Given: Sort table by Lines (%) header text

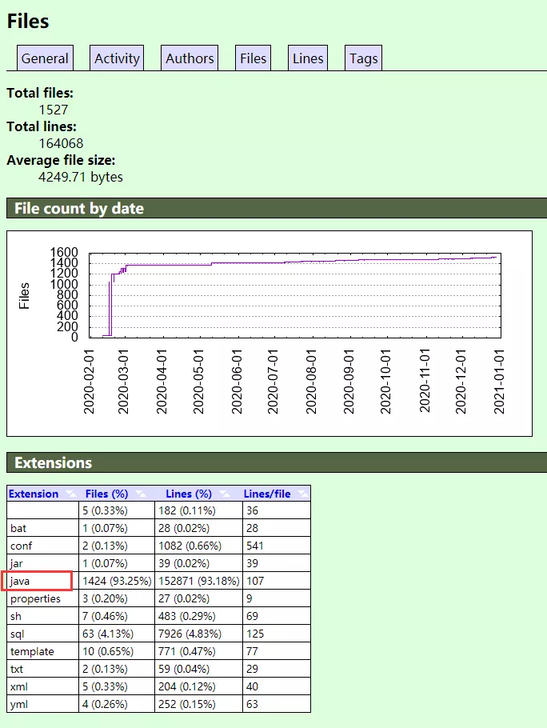Looking at the screenshot, I should pyautogui.click(x=189, y=494).
